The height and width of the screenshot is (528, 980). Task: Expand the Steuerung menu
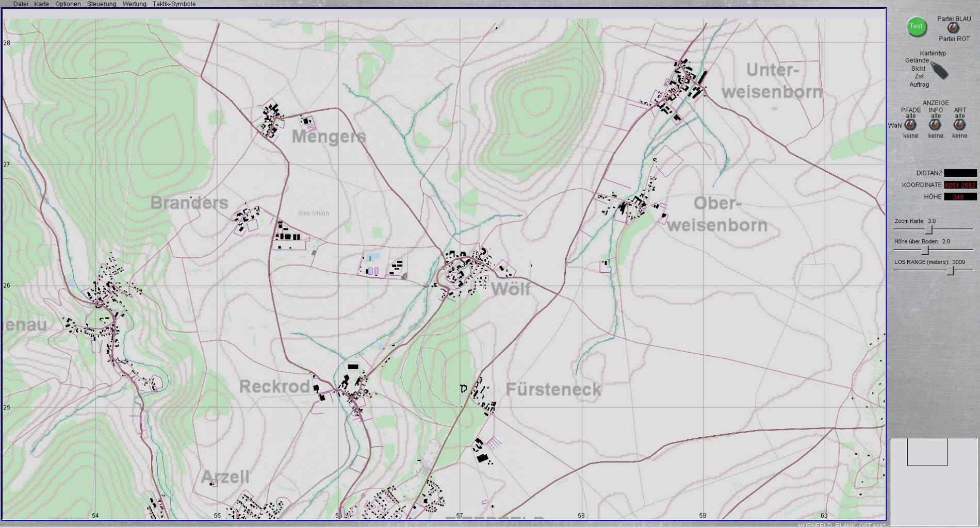tap(102, 4)
